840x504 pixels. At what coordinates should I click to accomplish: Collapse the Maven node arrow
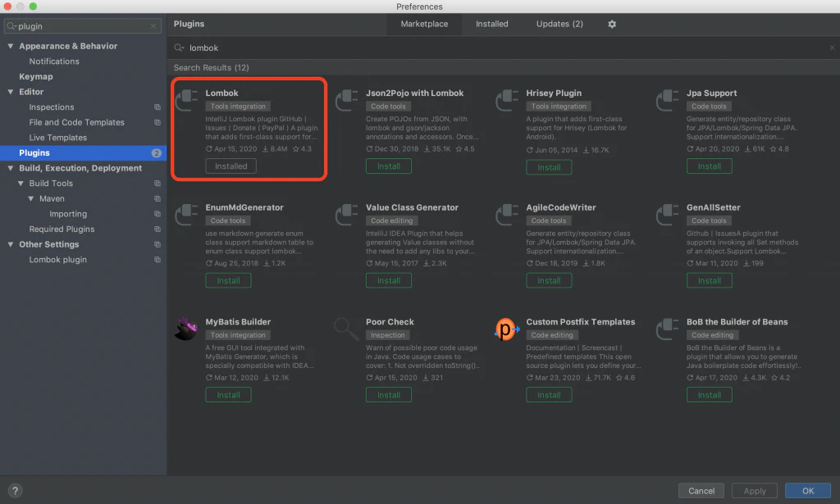coord(30,198)
